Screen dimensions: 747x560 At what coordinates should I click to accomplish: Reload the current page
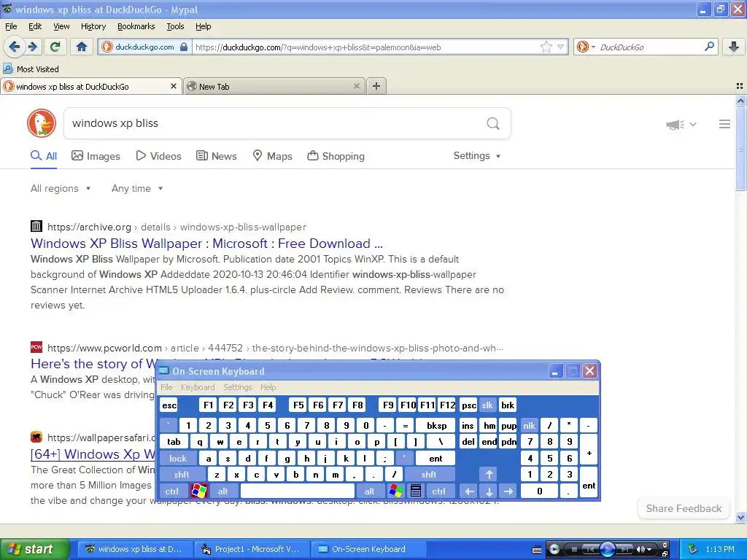point(55,47)
